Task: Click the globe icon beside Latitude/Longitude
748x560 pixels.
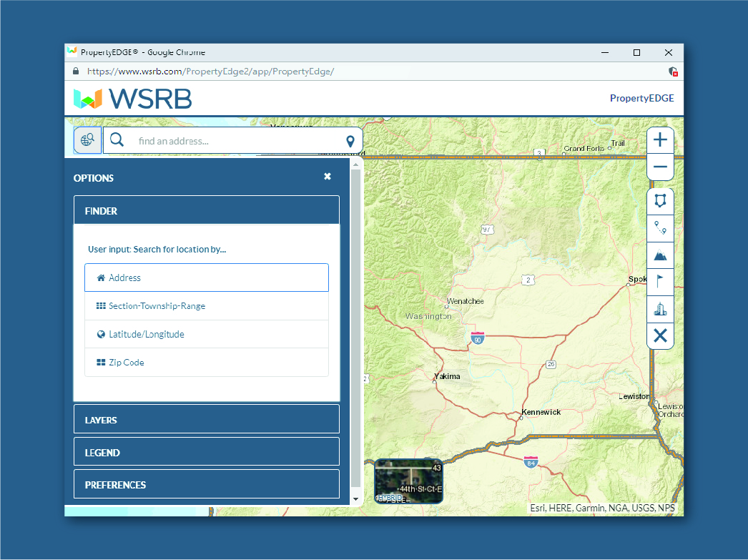Action: pos(101,335)
